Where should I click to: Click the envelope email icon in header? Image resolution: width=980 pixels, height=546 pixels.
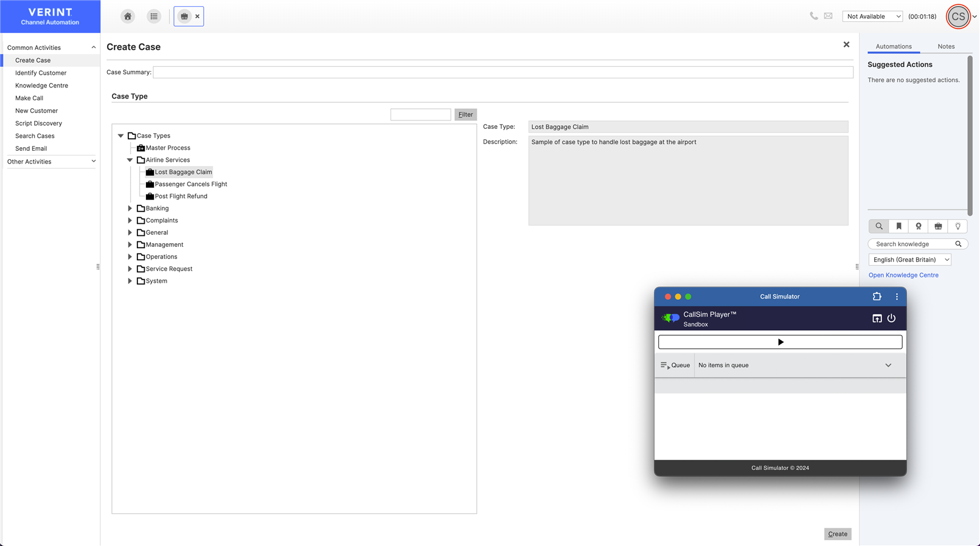pos(828,16)
